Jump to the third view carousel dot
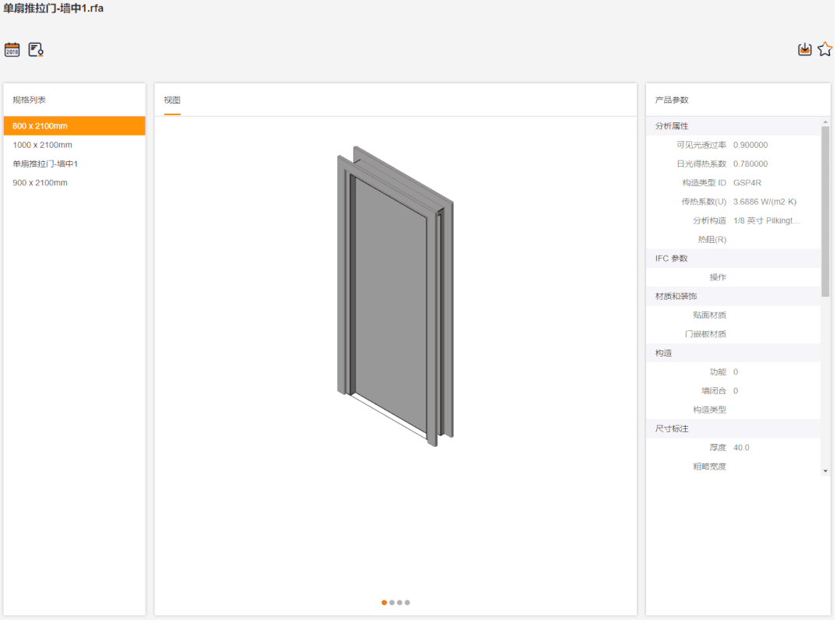840x623 pixels. (x=399, y=603)
